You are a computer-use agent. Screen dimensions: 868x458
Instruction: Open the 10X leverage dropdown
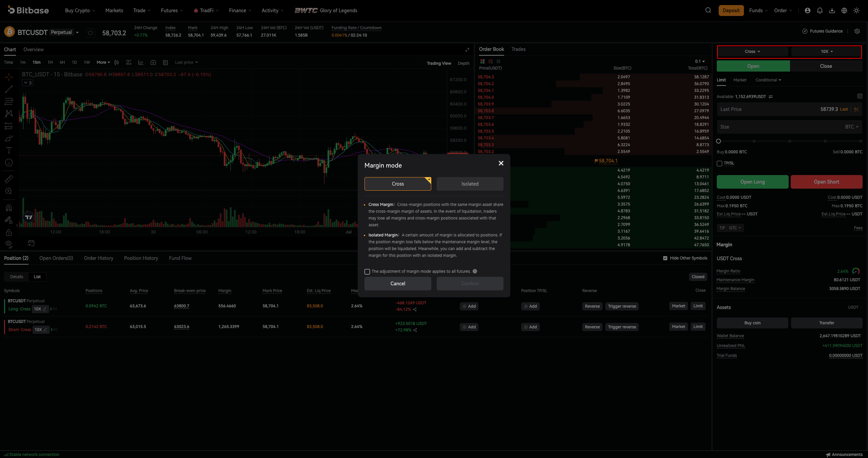827,52
